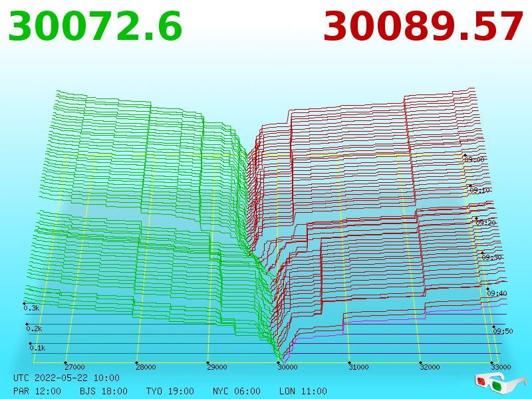Click the 09:10 time axis marker
Image resolution: width=532 pixels, height=399 pixels.
pyautogui.click(x=479, y=190)
